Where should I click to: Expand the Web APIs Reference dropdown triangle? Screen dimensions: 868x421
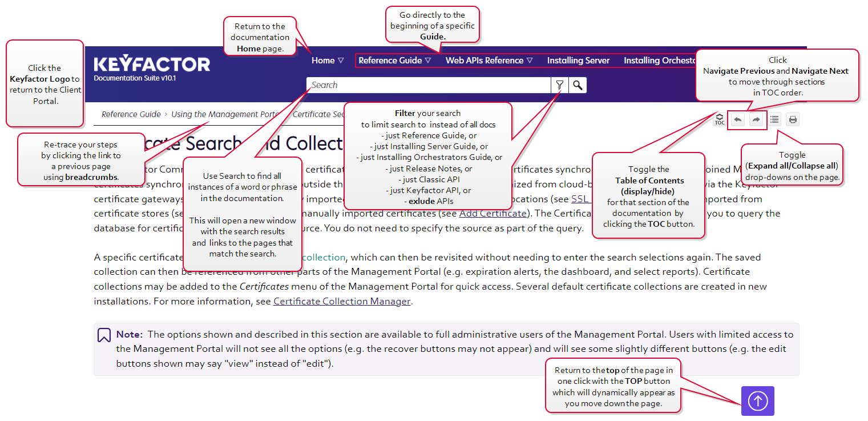click(x=530, y=61)
